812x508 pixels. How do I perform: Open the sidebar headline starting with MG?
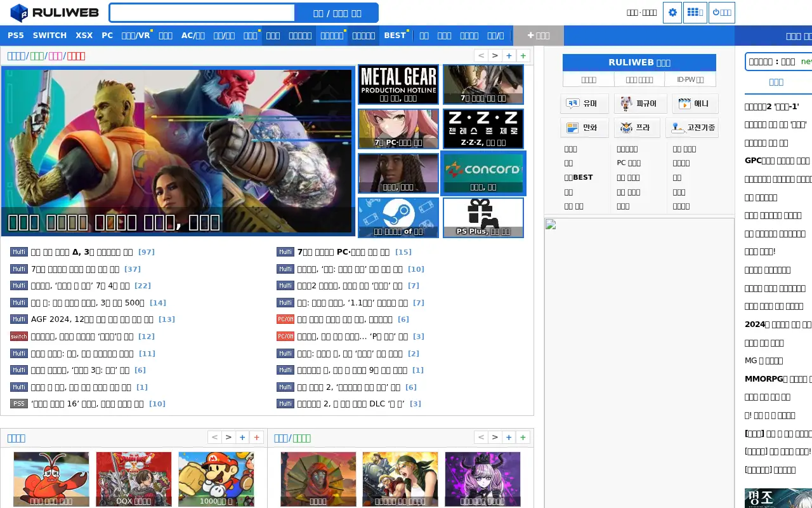coord(764,361)
